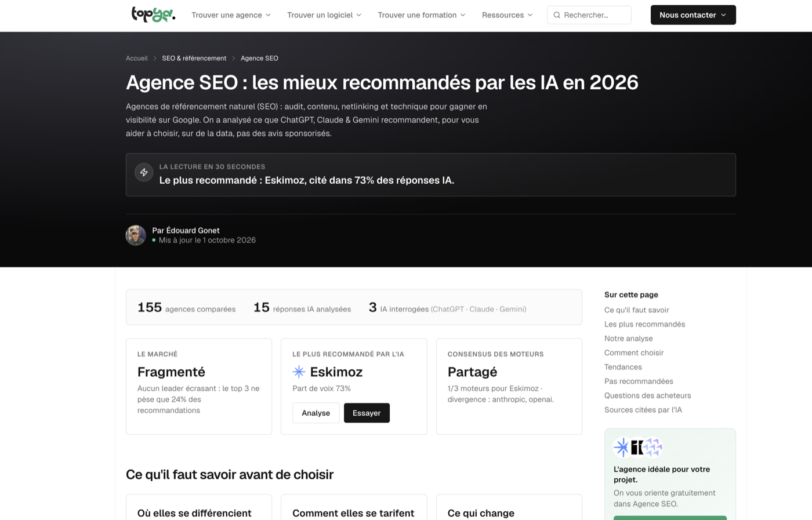Expand the Trouver une agence menu

pyautogui.click(x=231, y=15)
